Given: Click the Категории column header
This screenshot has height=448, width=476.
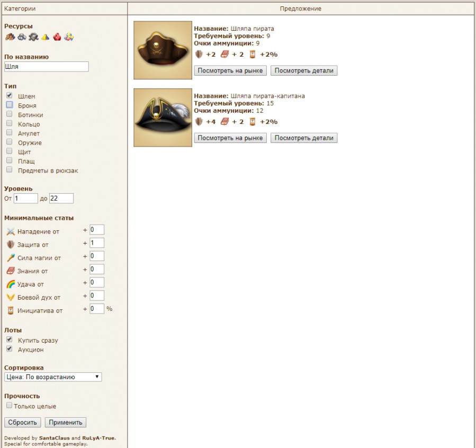Looking at the screenshot, I should (65, 8).
